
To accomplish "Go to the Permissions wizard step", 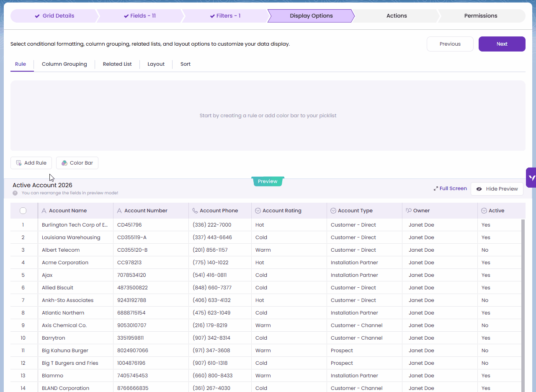I will tap(481, 16).
